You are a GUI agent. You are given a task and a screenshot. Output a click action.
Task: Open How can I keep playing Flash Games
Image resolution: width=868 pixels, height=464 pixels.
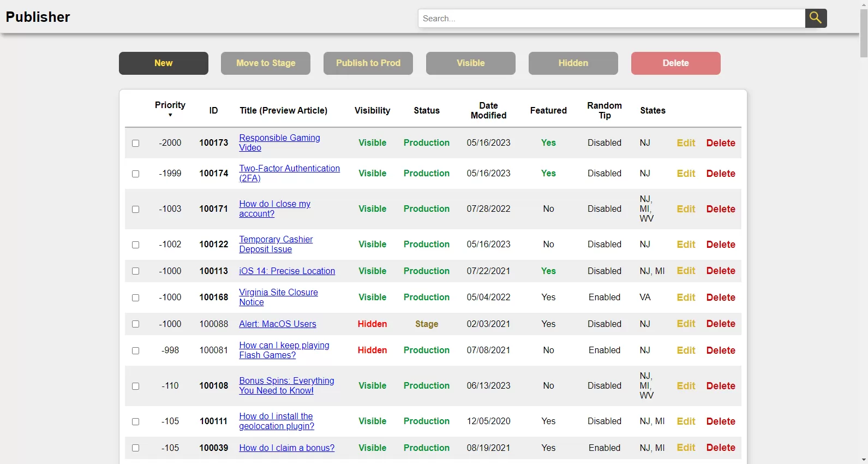coord(284,350)
